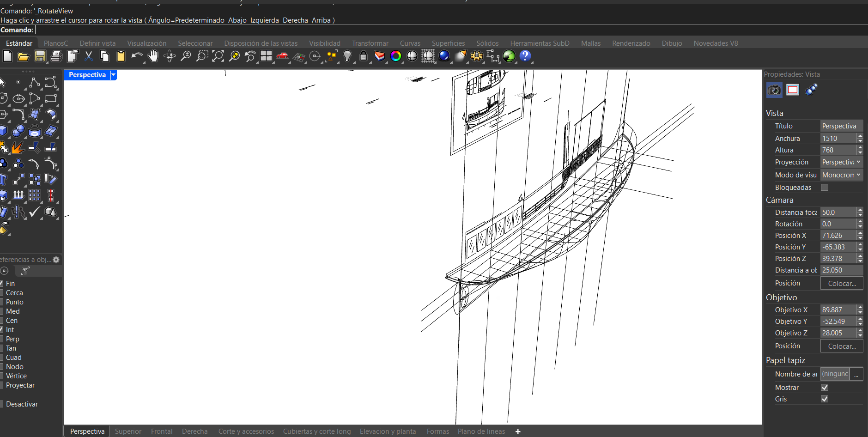Open Help with the question mark icon
The height and width of the screenshot is (437, 868).
pyautogui.click(x=525, y=56)
